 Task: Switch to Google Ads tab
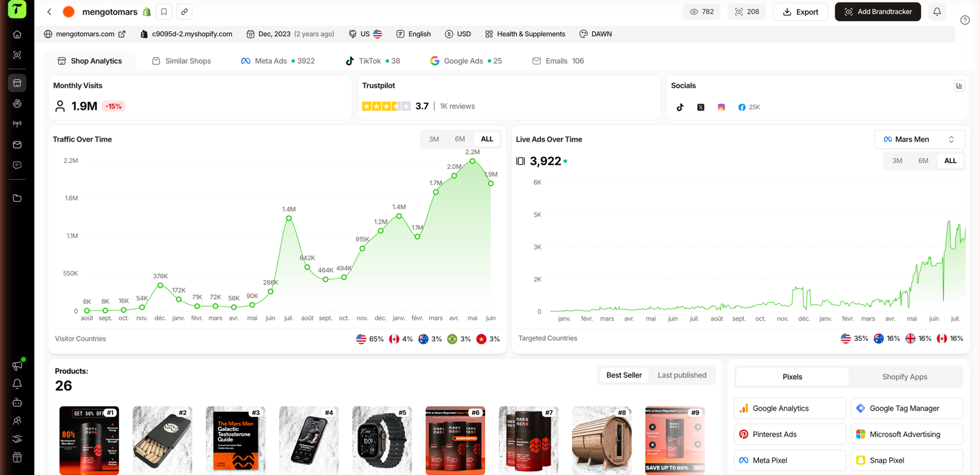[x=466, y=61]
